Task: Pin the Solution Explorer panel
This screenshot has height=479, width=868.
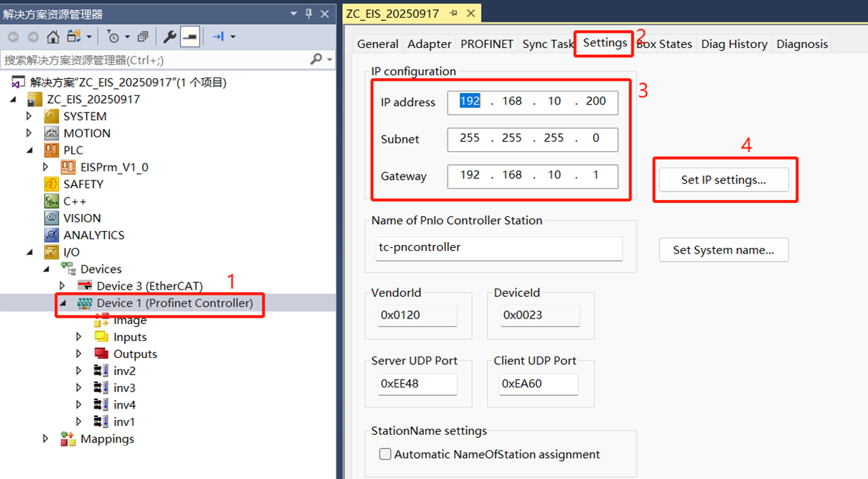Action: [x=309, y=13]
